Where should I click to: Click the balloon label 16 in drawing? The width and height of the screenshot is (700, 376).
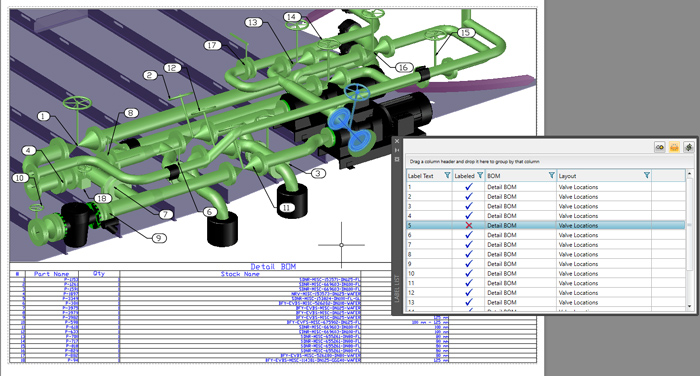403,67
